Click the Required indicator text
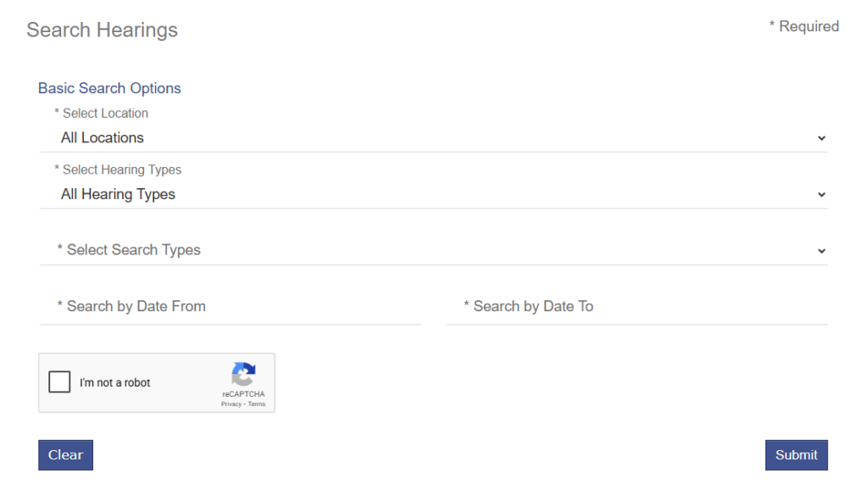Image resolution: width=868 pixels, height=501 pixels. pos(804,27)
